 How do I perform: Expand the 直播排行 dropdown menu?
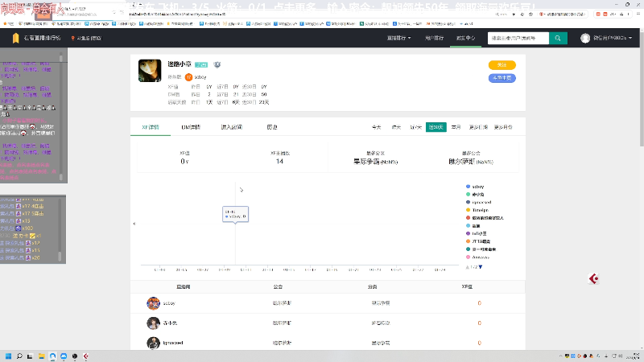click(x=398, y=38)
